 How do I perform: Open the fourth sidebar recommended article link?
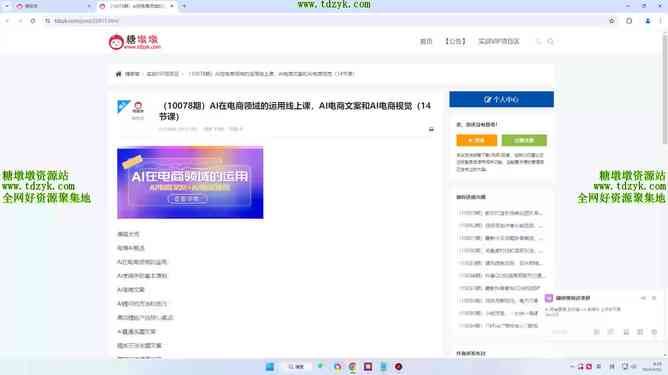(501, 251)
